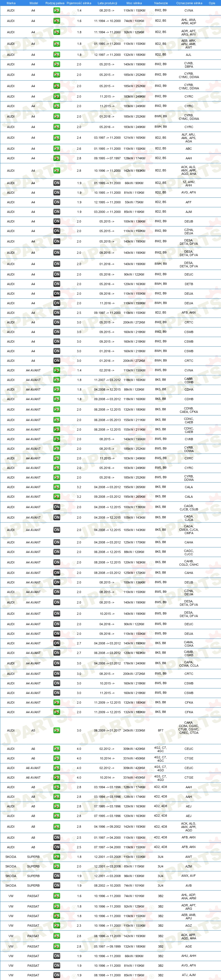Viewport: 221px width, 980px height.
Task: Click the Model column header
Action: pos(34,3)
